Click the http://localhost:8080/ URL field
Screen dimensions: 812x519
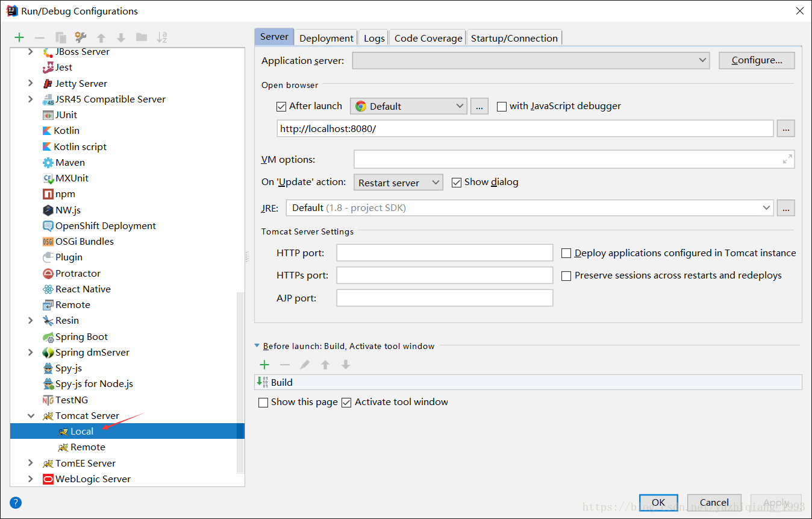pos(525,129)
